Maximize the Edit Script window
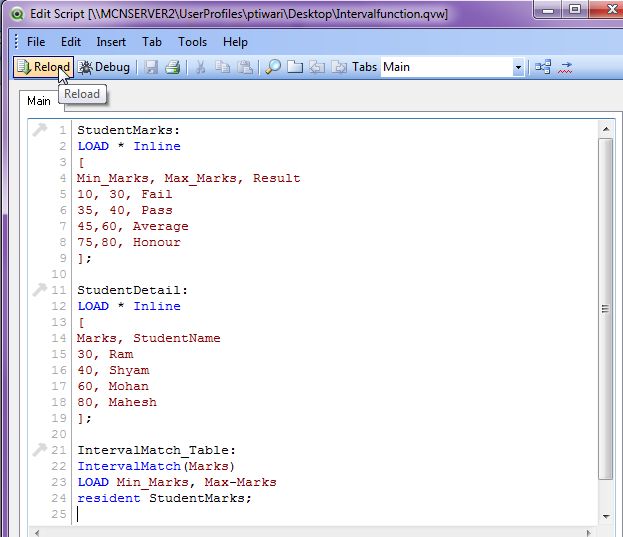623x537 pixels. [575, 10]
